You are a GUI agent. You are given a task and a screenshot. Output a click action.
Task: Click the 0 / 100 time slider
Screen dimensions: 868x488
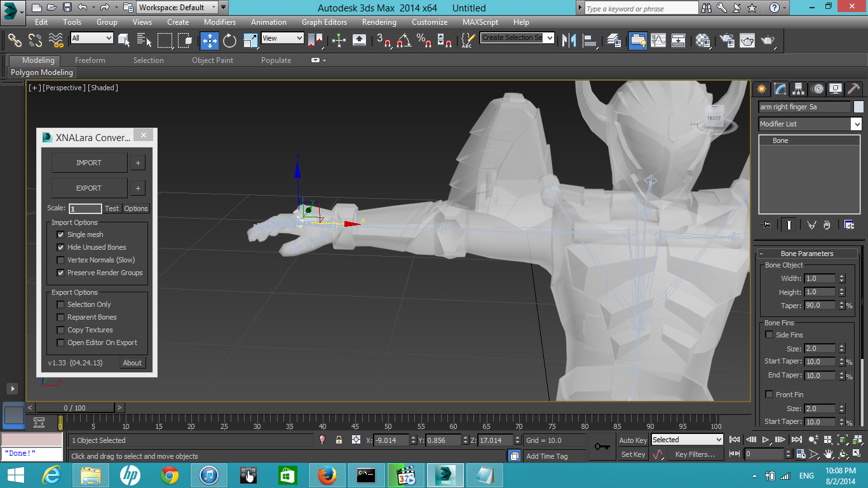(x=75, y=407)
